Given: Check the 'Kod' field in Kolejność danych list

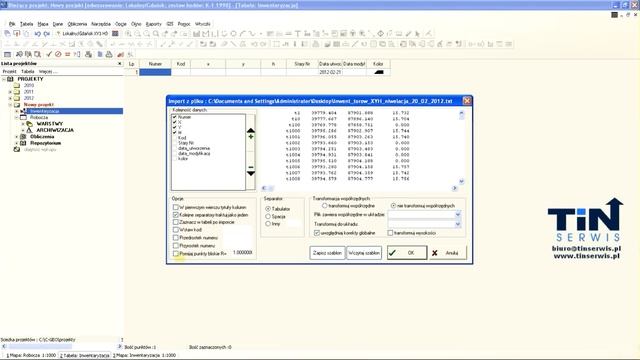Looking at the screenshot, I should (175, 138).
